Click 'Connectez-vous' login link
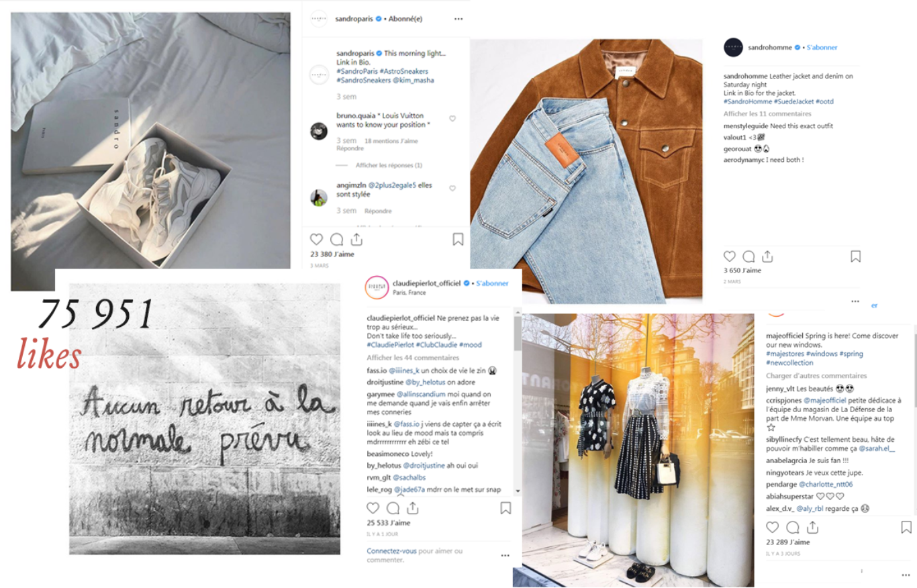917x588 pixels. [391, 551]
